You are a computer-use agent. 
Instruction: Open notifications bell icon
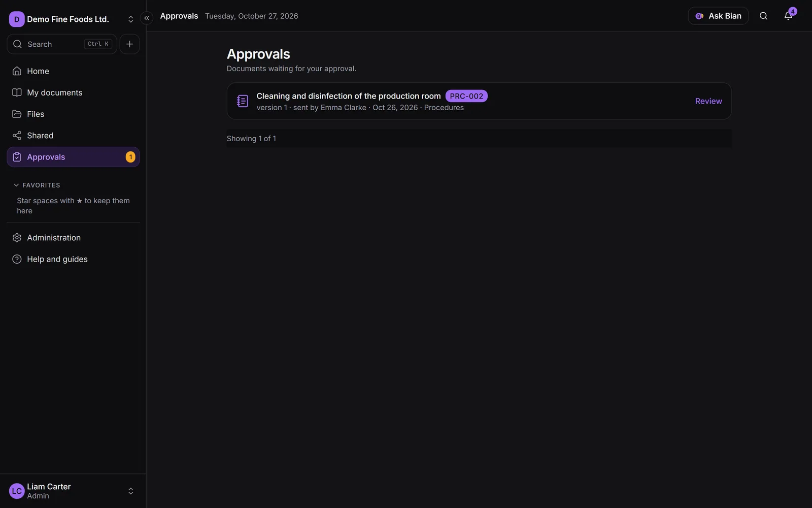click(x=788, y=16)
